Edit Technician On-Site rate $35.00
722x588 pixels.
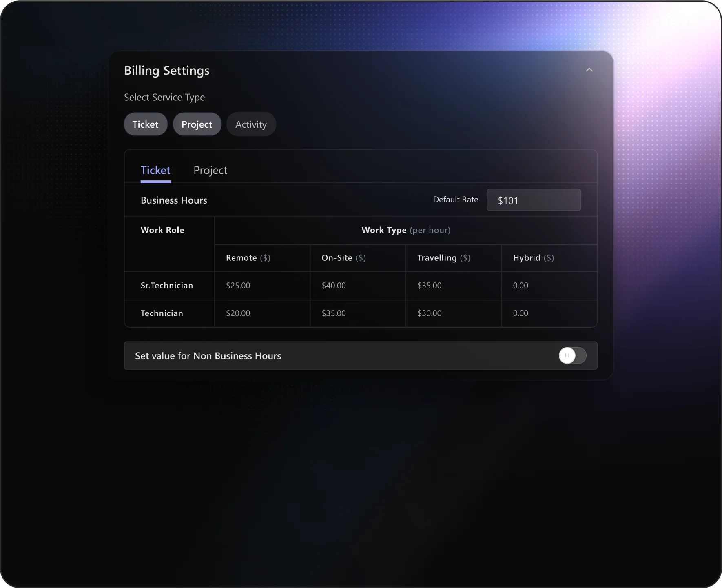(334, 313)
